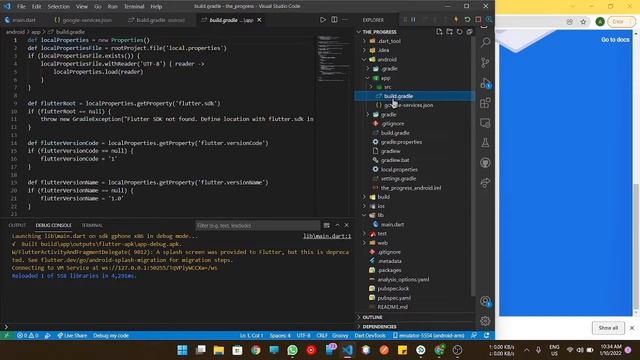The image size is (640, 360).
Task: Open Search in the activity bar
Action: [485, 42]
